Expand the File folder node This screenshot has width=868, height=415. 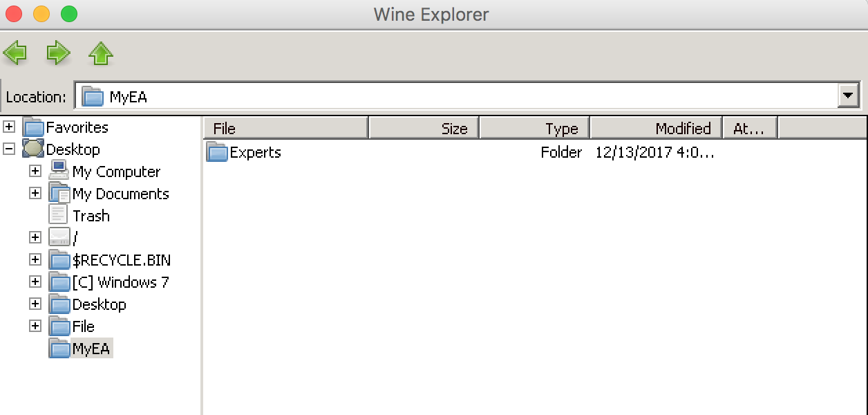pos(35,326)
